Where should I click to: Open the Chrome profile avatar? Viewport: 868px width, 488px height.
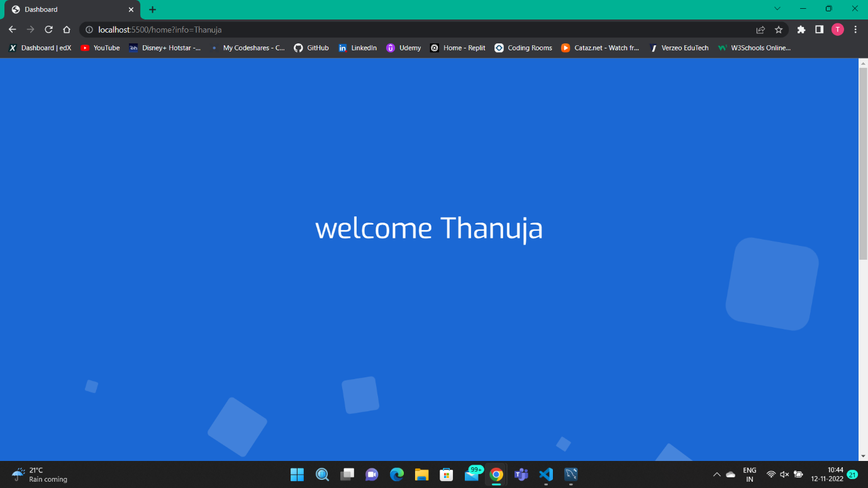[837, 30]
